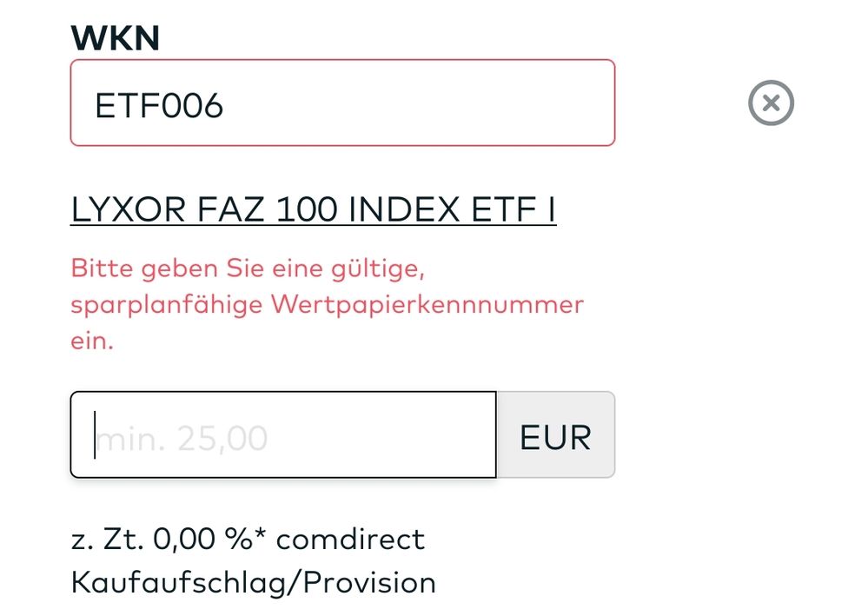Screen dimensions: 868x616
Task: Open the LYXOR FAZ 100 INDEX ETF I link
Action: tap(313, 210)
